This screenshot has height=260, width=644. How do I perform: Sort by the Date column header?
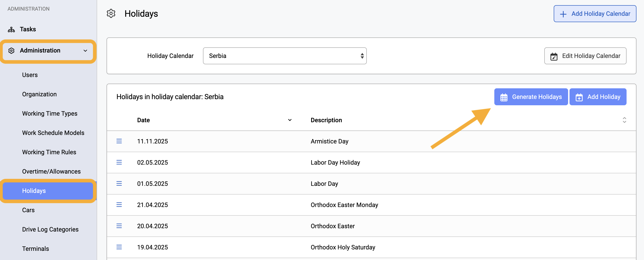pyautogui.click(x=144, y=120)
